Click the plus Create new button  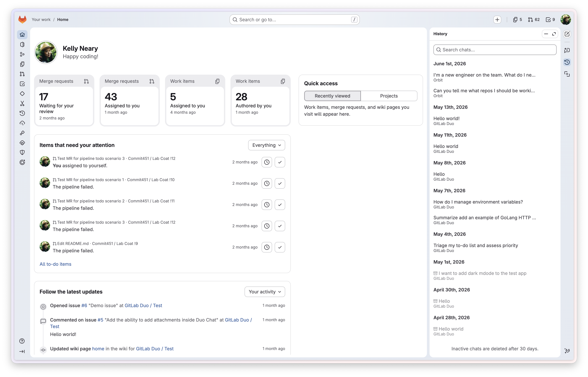[x=497, y=20]
